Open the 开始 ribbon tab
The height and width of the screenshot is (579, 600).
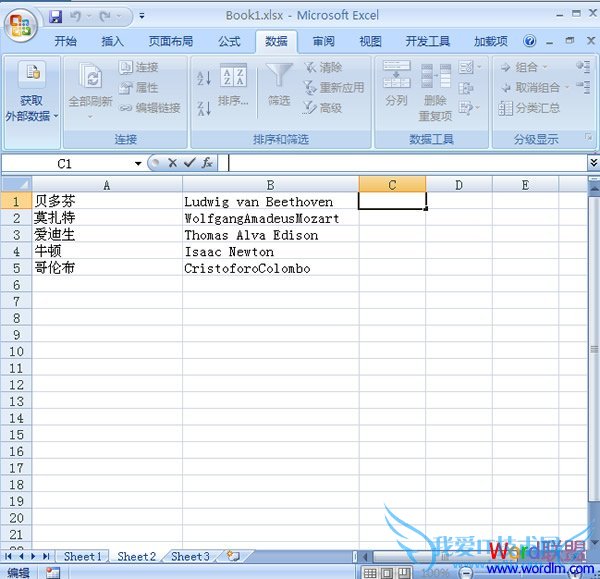coord(65,41)
